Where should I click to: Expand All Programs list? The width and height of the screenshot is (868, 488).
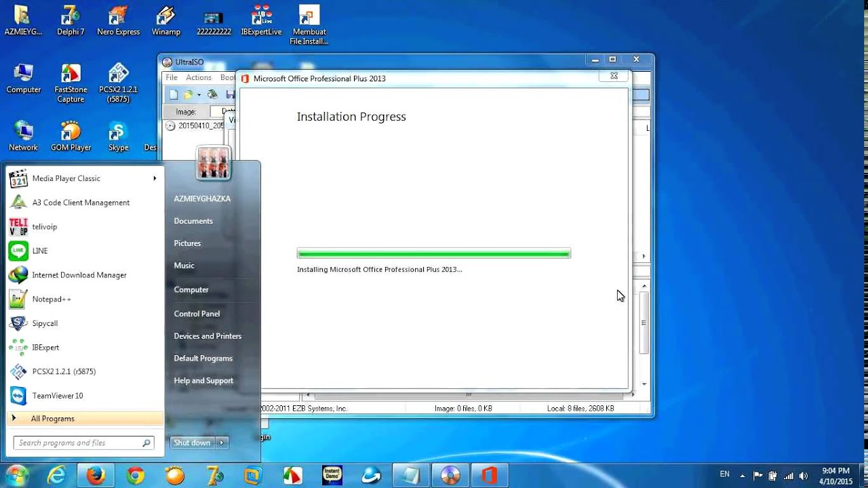(x=84, y=419)
